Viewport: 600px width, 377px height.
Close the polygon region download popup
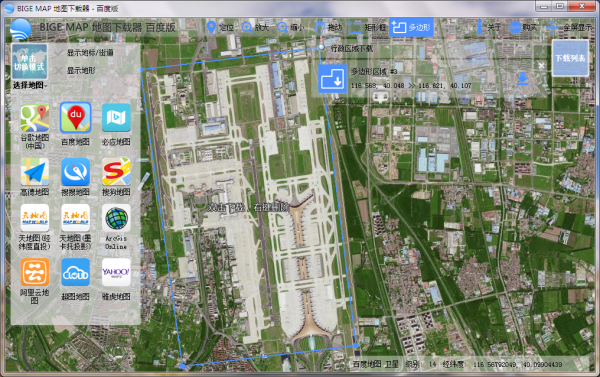pos(541,65)
